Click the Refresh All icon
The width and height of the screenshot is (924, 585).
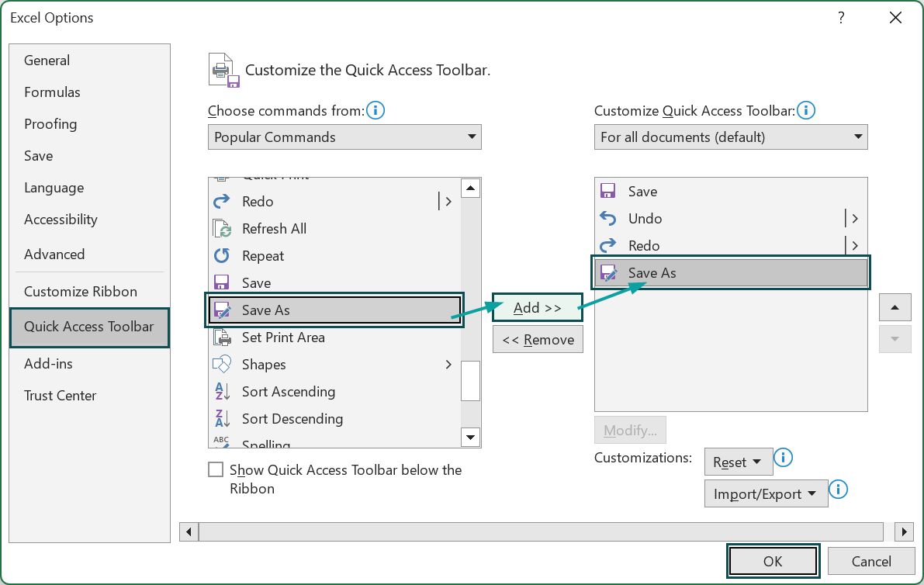tap(222, 229)
